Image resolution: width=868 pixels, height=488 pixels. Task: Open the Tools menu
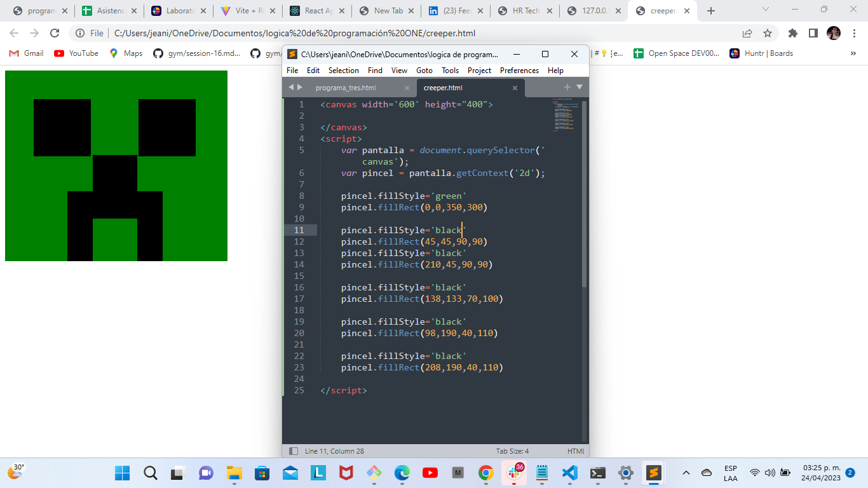pyautogui.click(x=451, y=71)
